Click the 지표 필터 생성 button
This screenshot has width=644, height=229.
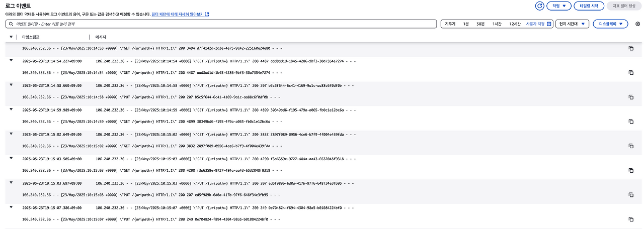point(624,6)
